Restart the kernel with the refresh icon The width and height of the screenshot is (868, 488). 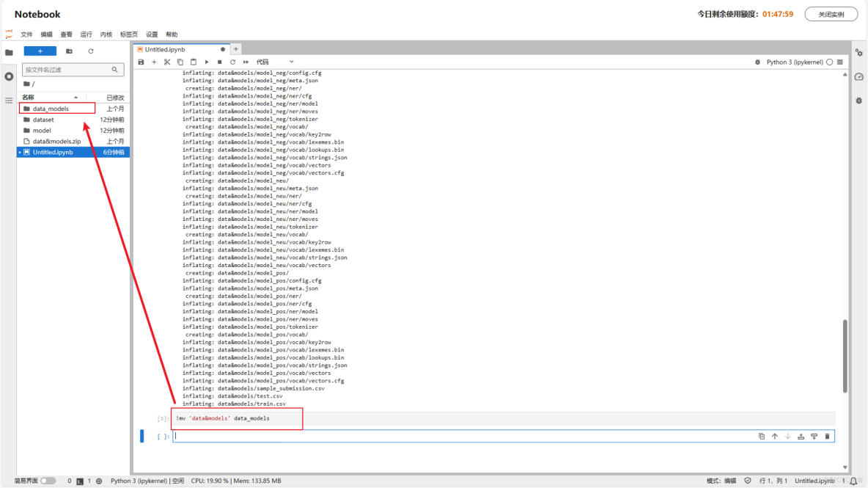pyautogui.click(x=232, y=62)
